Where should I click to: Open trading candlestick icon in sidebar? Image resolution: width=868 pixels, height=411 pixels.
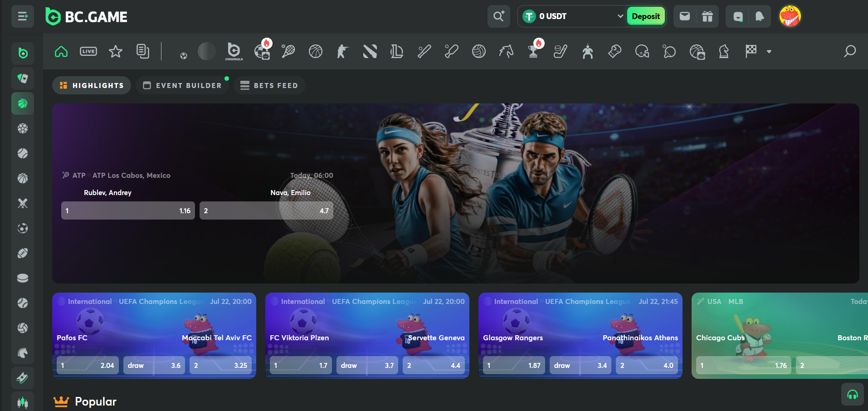(x=23, y=401)
